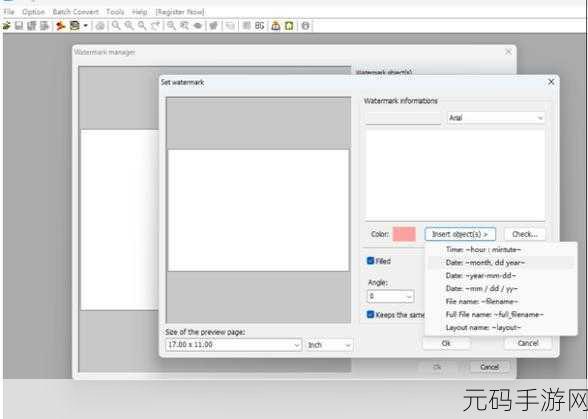
Task: Click the white page in Set watermark preview
Action: coord(258,210)
